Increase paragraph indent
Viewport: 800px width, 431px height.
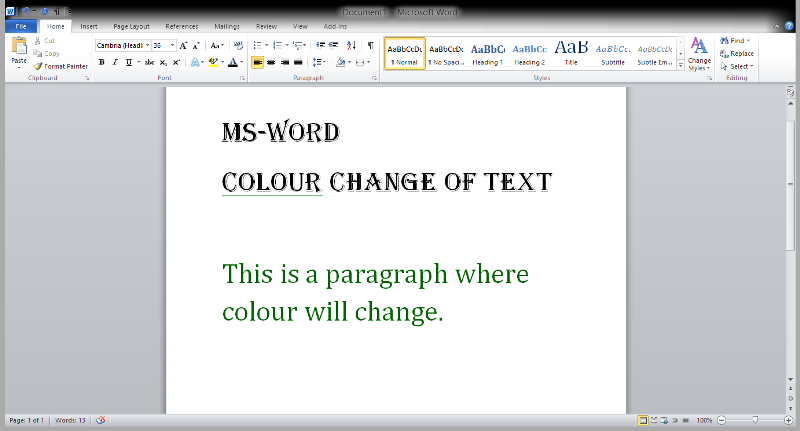(334, 45)
